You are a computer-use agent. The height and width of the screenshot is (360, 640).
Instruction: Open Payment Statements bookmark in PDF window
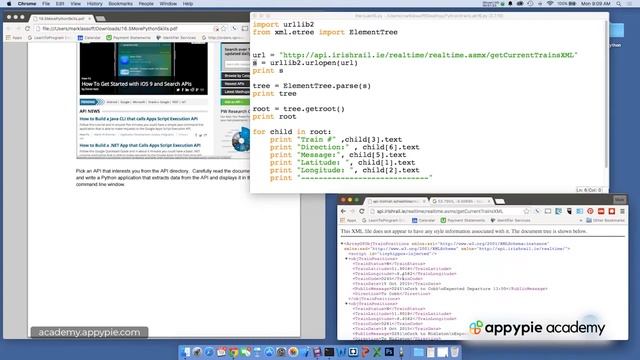pyautogui.click(x=129, y=38)
